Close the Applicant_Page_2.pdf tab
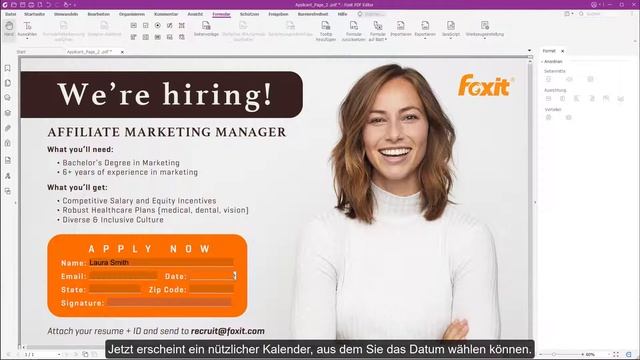 click(122, 52)
